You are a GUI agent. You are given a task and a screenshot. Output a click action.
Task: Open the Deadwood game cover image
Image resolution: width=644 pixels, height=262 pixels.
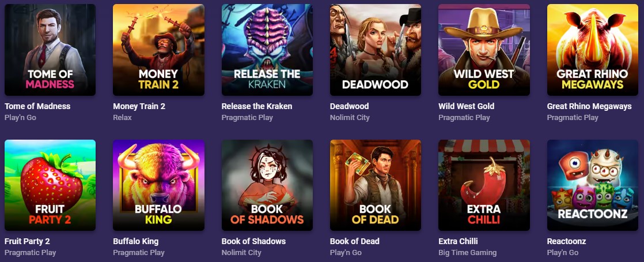[376, 50]
